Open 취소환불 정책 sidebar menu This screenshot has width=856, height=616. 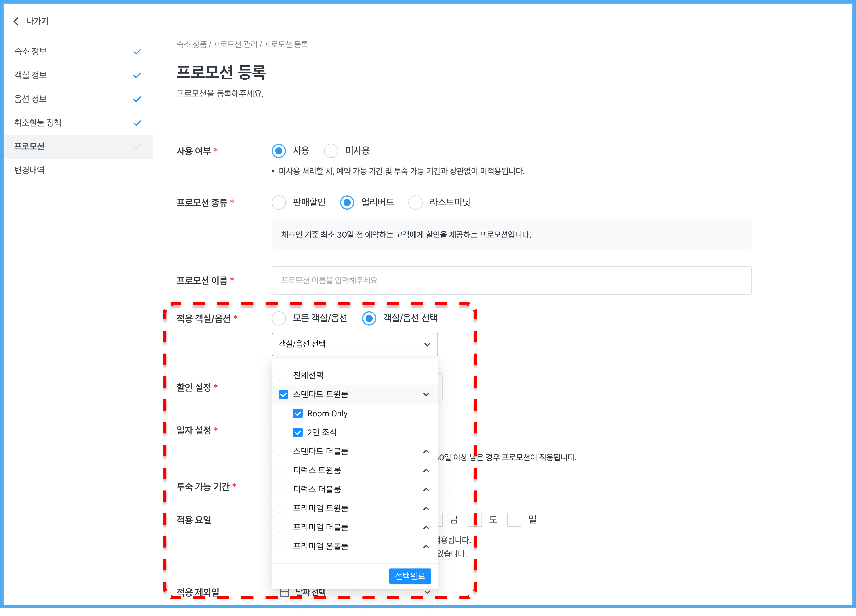[x=38, y=123]
